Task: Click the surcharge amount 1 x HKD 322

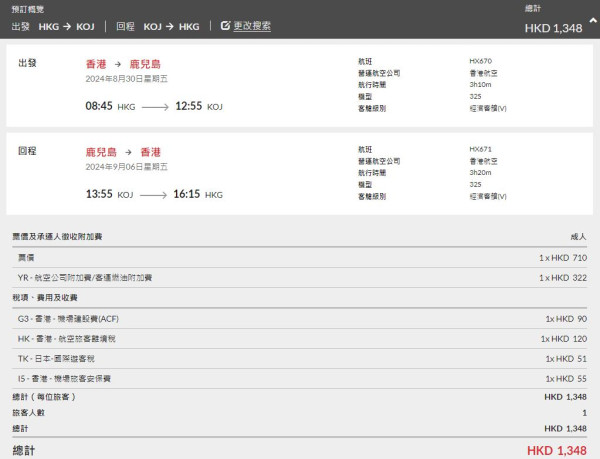Action: point(563,278)
